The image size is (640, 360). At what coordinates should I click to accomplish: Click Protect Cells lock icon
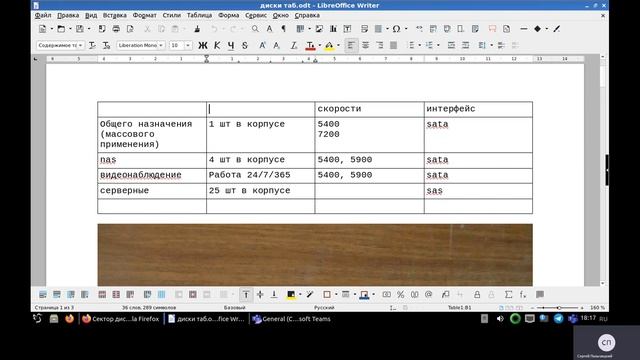477,294
